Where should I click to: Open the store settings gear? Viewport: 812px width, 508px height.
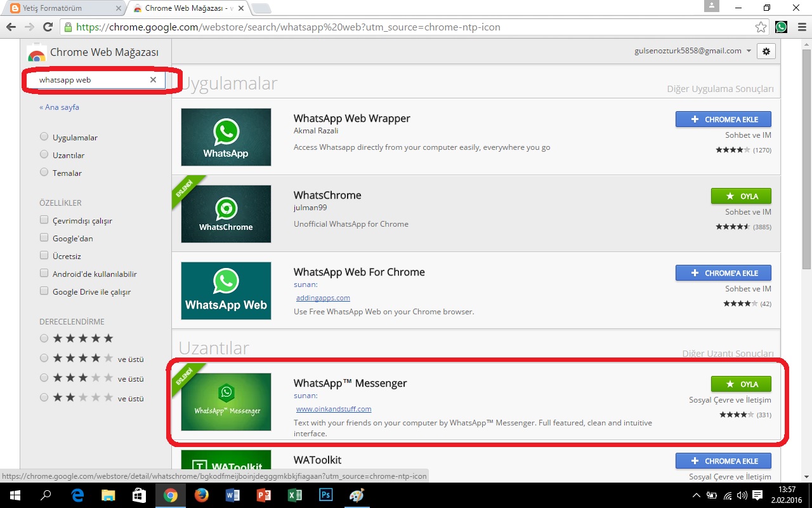tap(766, 51)
